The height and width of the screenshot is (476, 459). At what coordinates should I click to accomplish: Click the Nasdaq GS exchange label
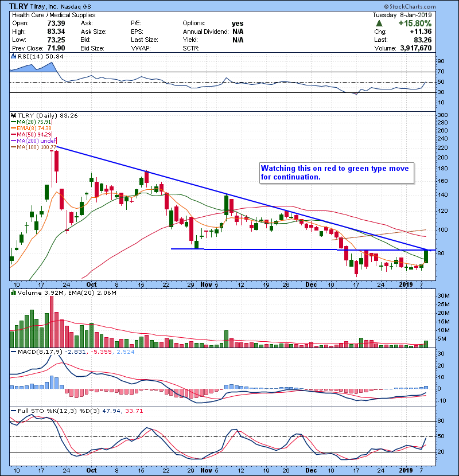[76, 6]
